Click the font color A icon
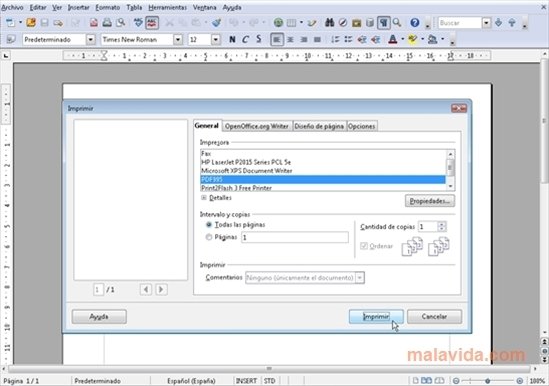 (392, 40)
